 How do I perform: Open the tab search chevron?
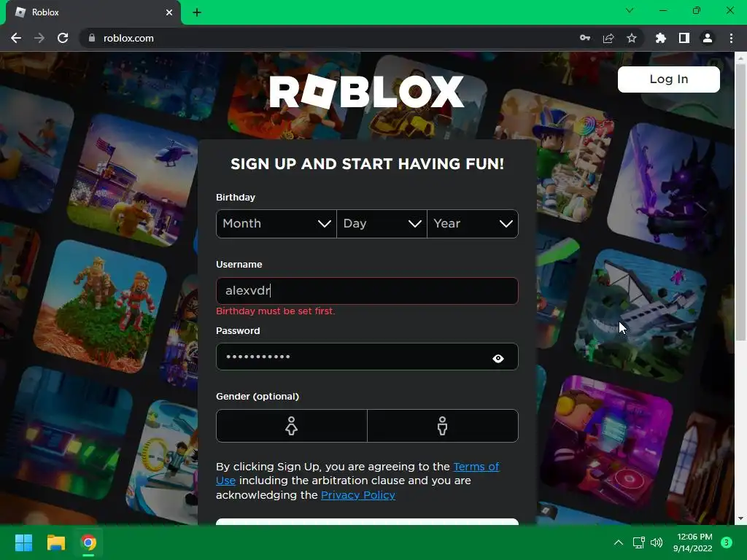630,10
